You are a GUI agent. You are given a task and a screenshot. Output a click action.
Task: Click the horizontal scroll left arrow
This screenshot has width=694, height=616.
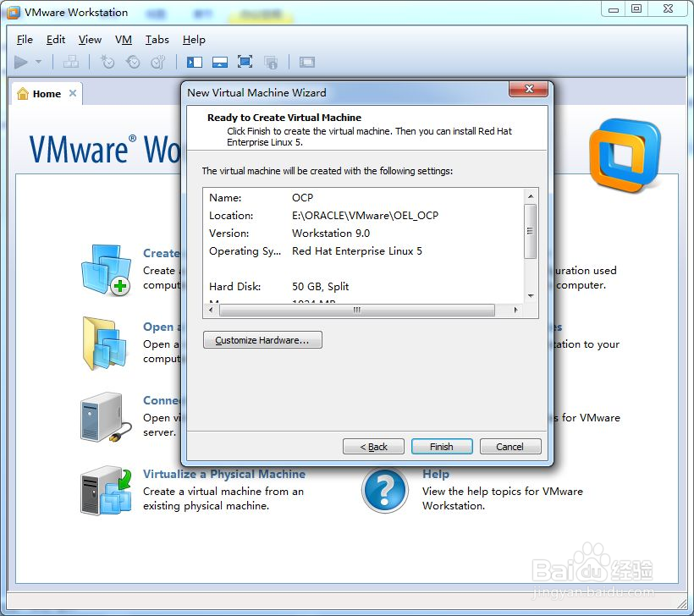click(211, 310)
